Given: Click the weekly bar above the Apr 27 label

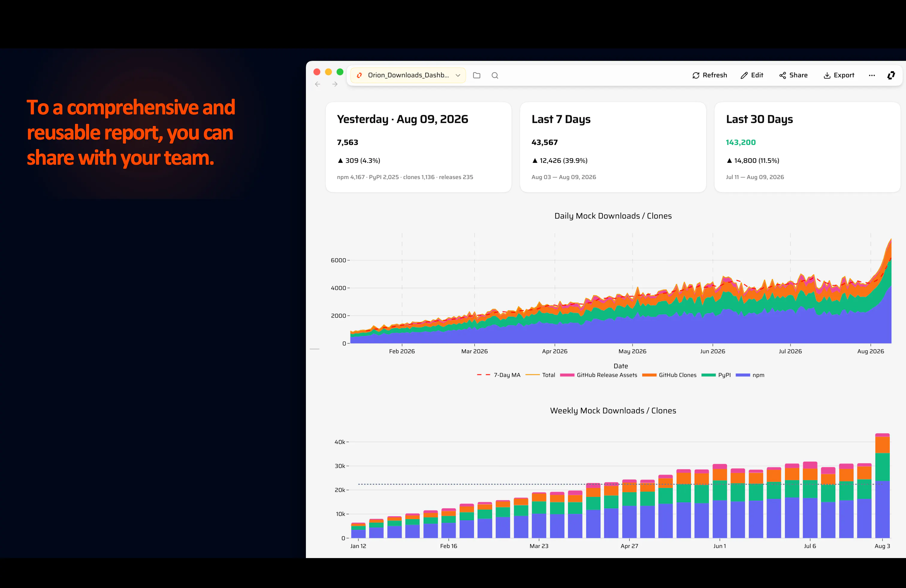Looking at the screenshot, I should point(629,509).
